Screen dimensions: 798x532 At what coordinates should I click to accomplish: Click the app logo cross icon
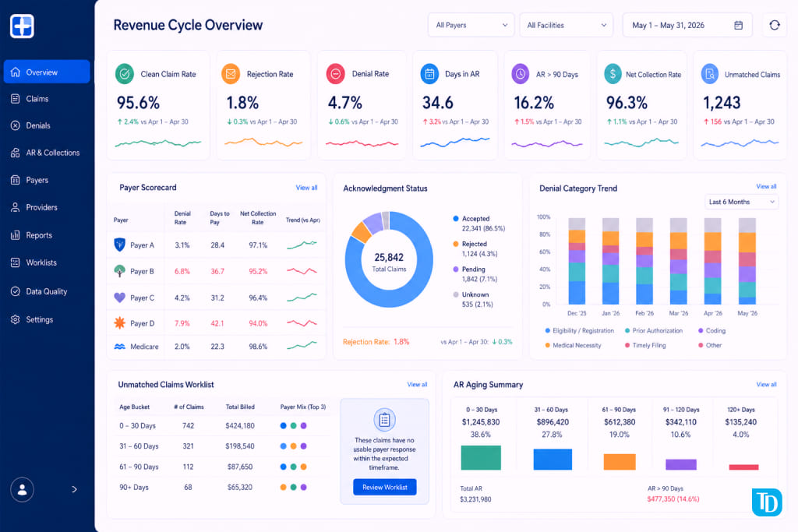tap(22, 26)
